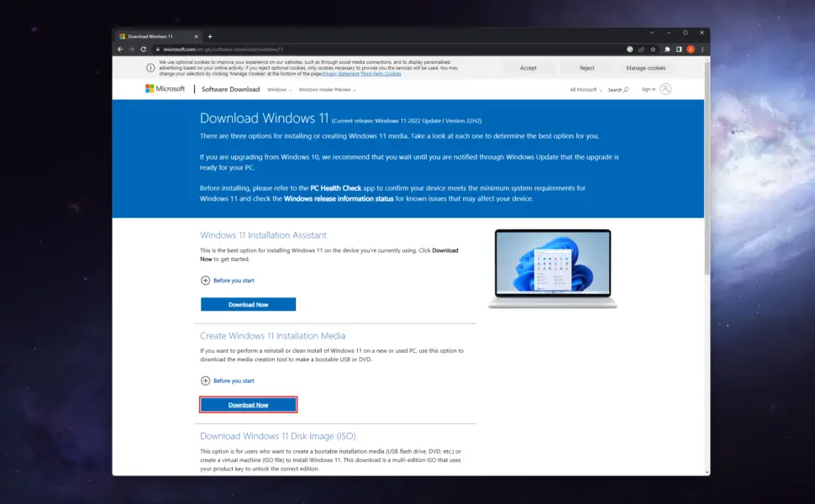Click the Manage cookies button
The image size is (815, 504).
645,68
